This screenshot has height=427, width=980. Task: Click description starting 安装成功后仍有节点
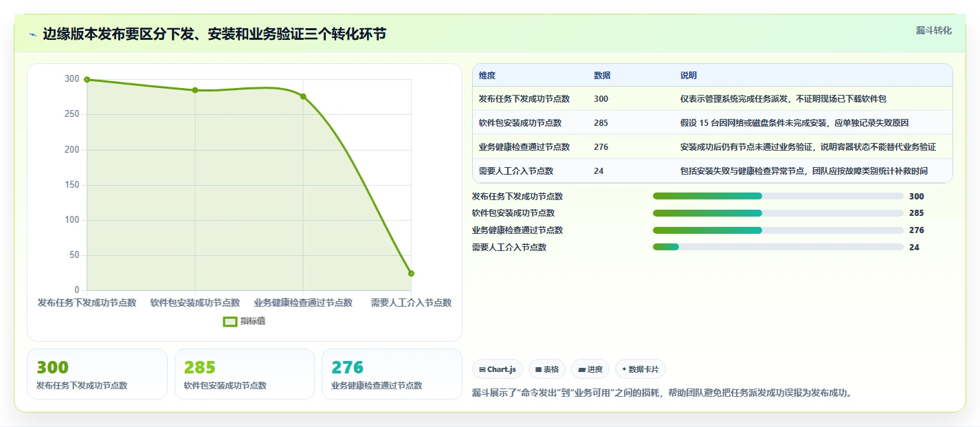coord(808,147)
